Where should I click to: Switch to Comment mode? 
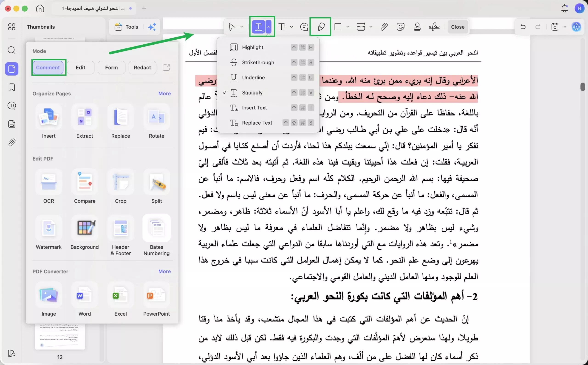48,67
